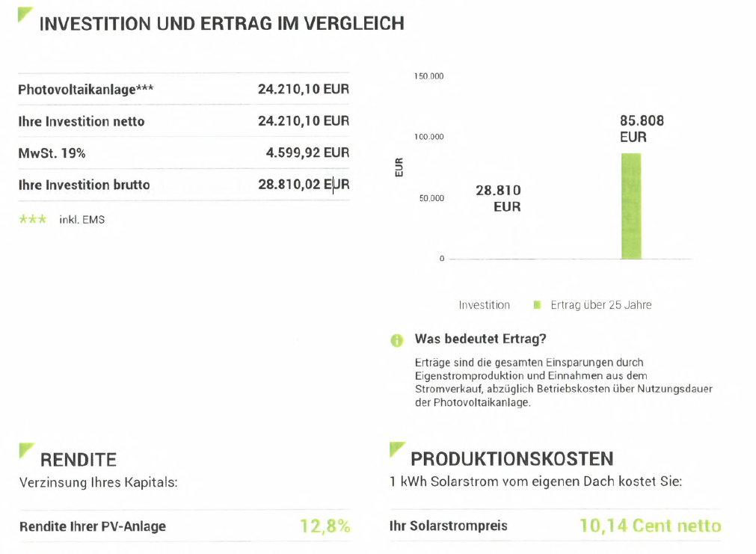Image resolution: width=756 pixels, height=554 pixels.
Task: Click the green triangle before Investition heading
Action: (x=24, y=14)
